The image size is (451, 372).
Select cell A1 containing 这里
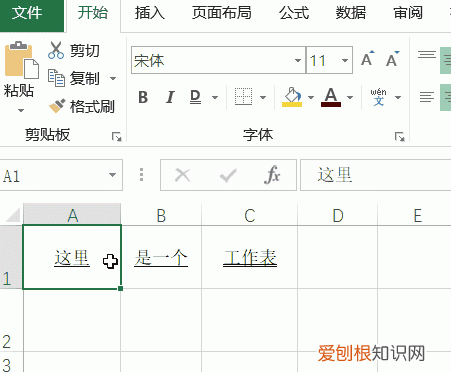[x=72, y=257]
